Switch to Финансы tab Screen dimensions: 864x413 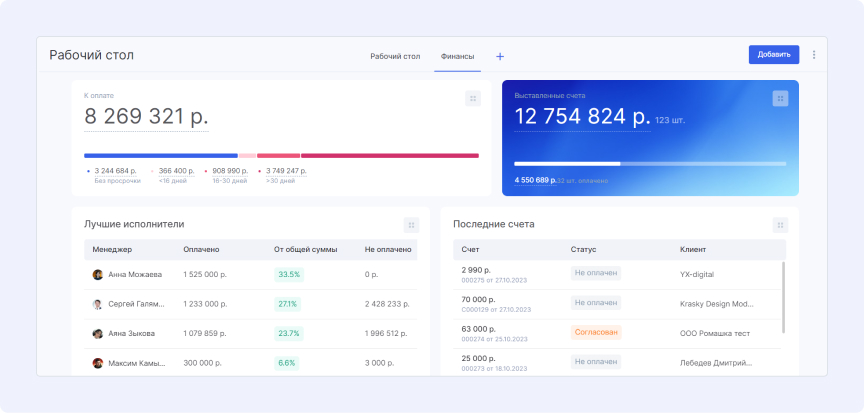457,56
